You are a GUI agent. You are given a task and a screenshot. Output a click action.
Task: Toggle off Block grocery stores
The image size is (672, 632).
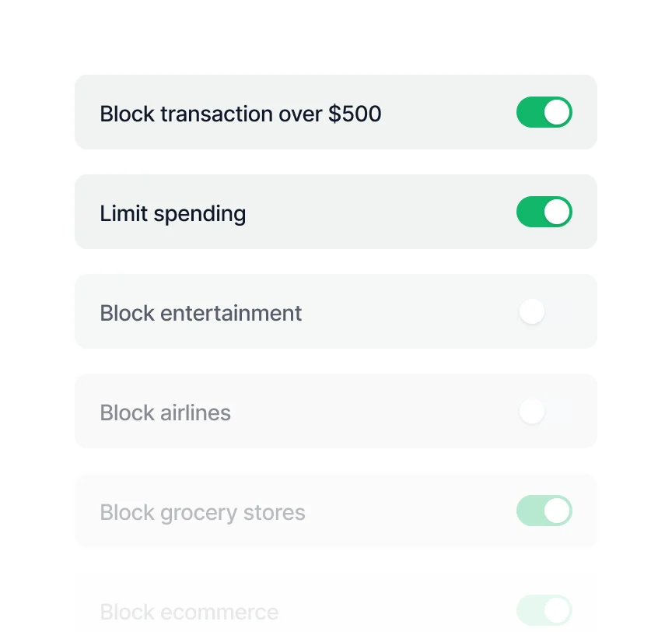coord(544,511)
